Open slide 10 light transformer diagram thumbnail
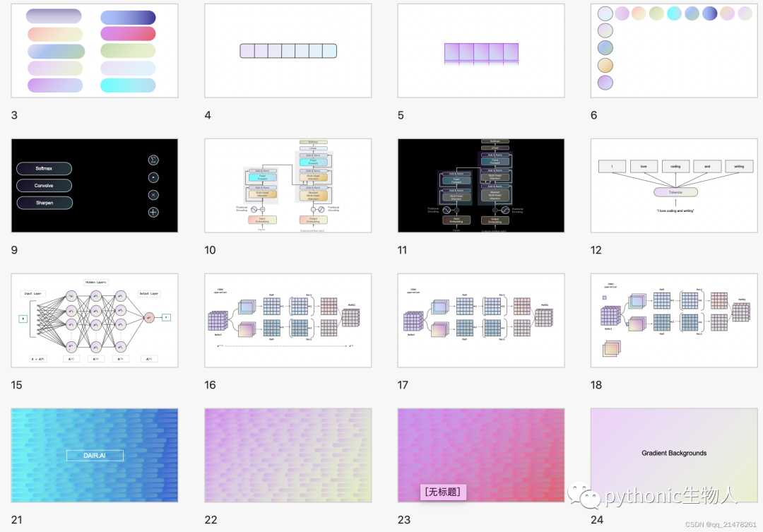763x532 pixels. tap(288, 185)
